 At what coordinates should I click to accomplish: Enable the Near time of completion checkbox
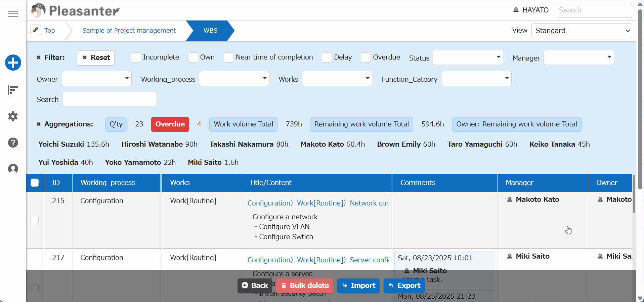point(229,58)
